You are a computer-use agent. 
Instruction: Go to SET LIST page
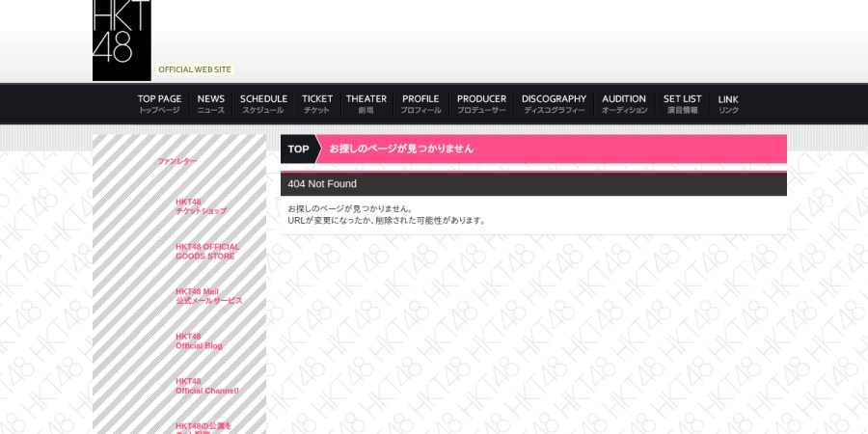pyautogui.click(x=682, y=103)
